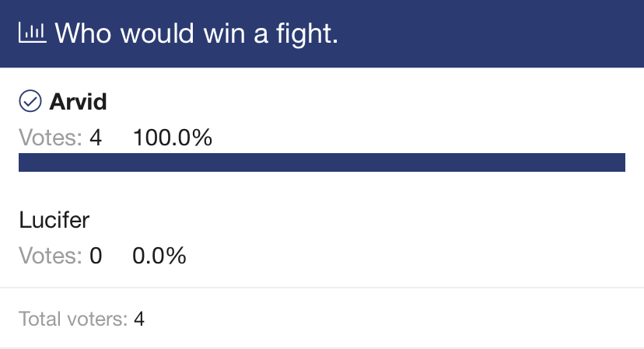This screenshot has height=349, width=644.
Task: Click the 100.0% percentage for Arvid
Action: [173, 137]
